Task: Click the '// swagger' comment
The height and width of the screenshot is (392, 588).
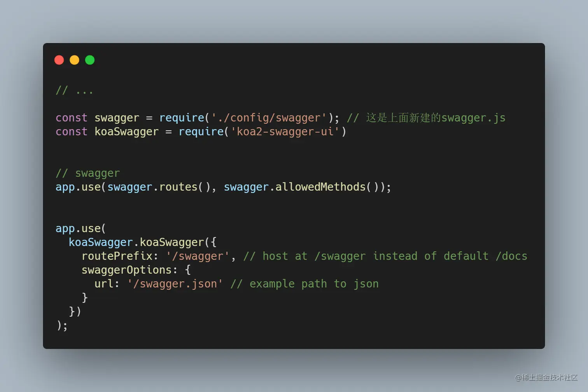Action: [x=88, y=173]
